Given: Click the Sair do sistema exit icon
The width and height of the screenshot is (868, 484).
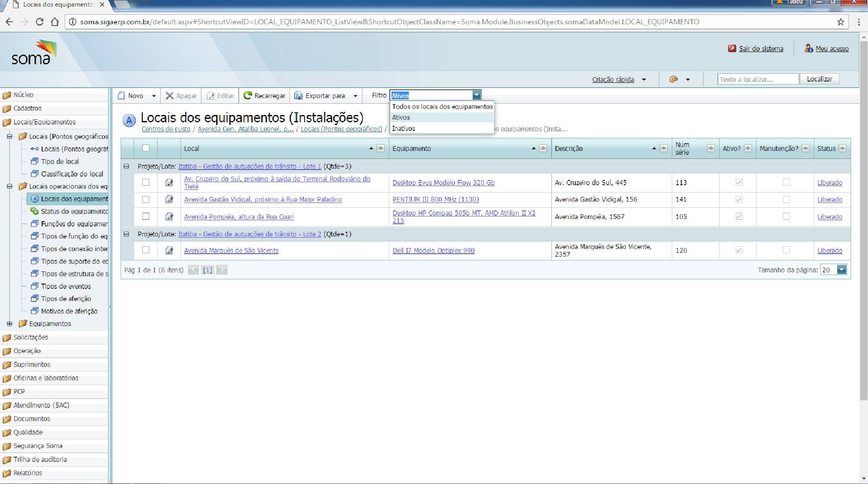Looking at the screenshot, I should click(732, 49).
